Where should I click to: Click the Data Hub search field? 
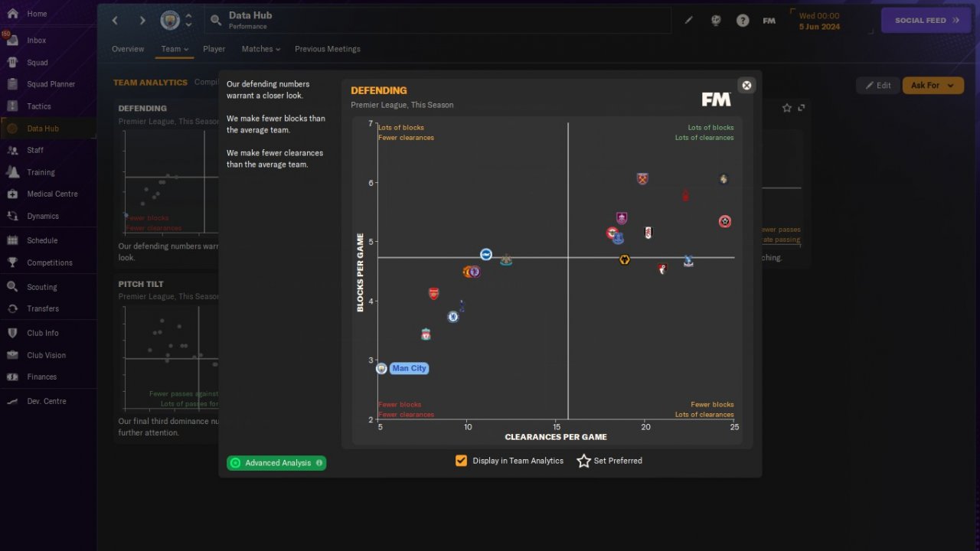438,21
